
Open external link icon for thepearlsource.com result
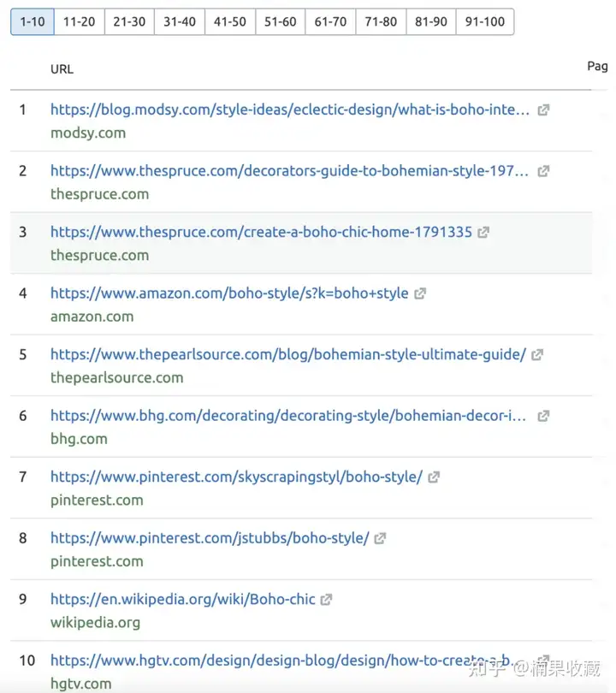coord(537,354)
